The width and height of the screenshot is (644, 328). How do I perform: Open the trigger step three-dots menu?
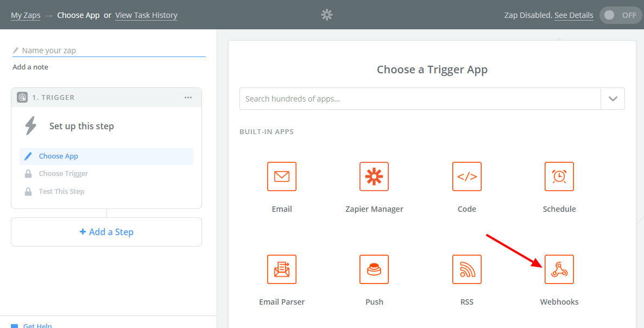188,97
